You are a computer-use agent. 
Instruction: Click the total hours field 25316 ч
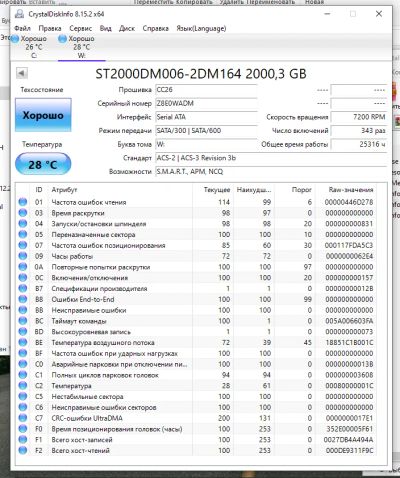tap(359, 144)
